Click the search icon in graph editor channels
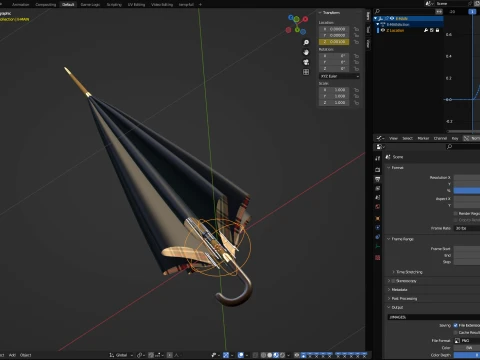 [378, 11]
